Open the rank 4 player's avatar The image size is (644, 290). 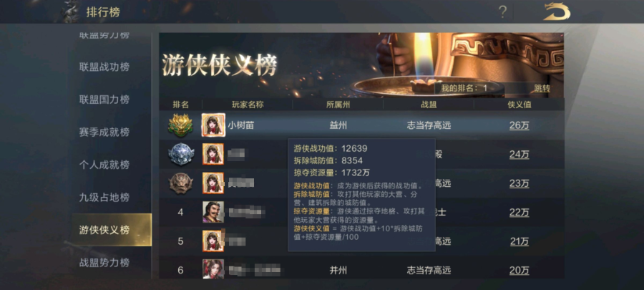tap(213, 213)
